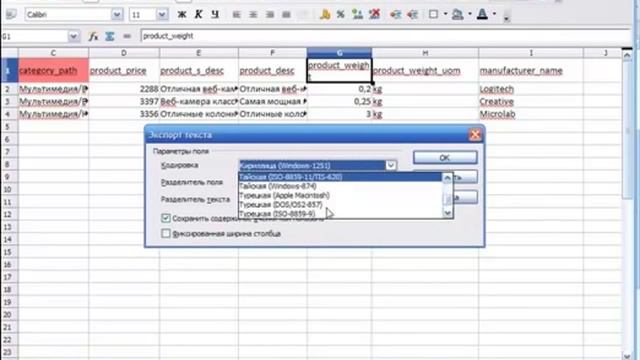Select column C header
Viewport: 640px width, 360px height.
tap(53, 53)
